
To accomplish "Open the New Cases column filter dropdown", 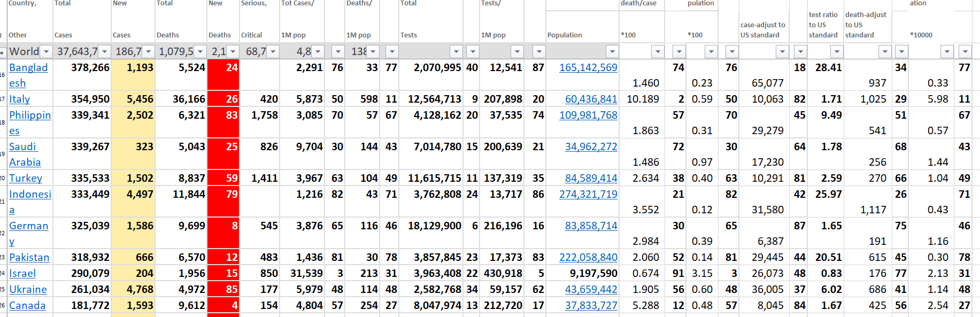I will [x=149, y=52].
